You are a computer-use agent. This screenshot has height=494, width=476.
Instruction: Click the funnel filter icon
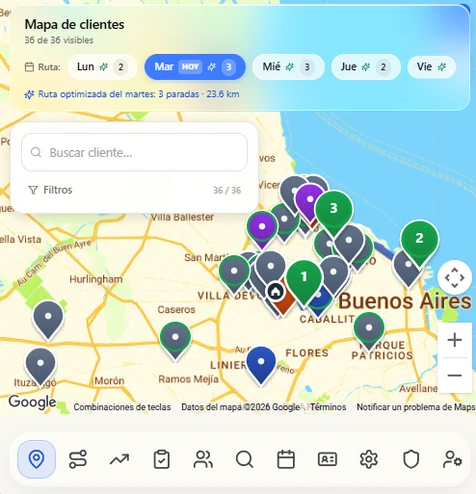(33, 190)
